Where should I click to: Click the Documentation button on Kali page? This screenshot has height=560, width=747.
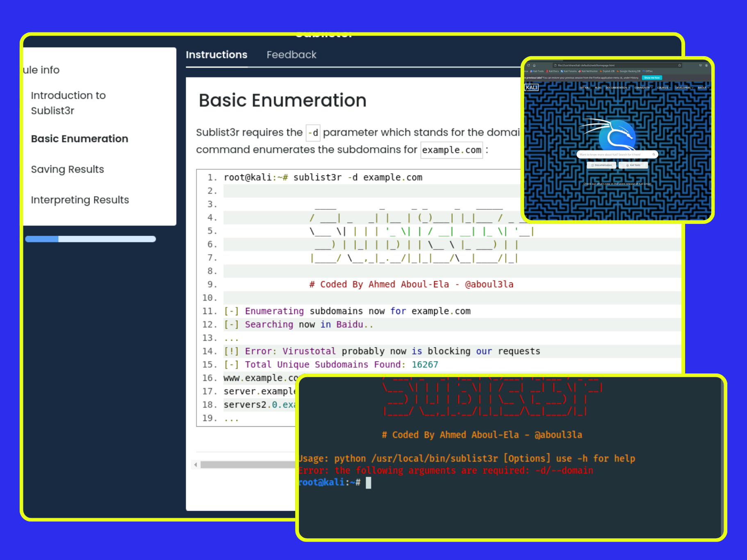pyautogui.click(x=601, y=165)
